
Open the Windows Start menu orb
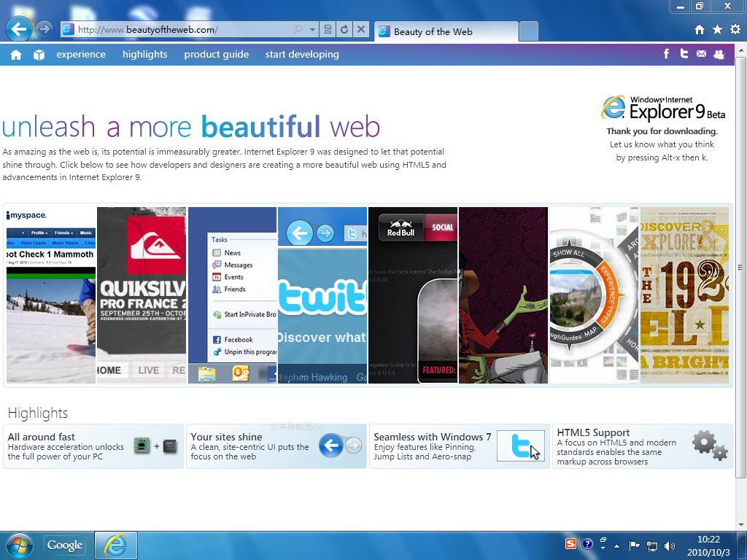pos(19,545)
